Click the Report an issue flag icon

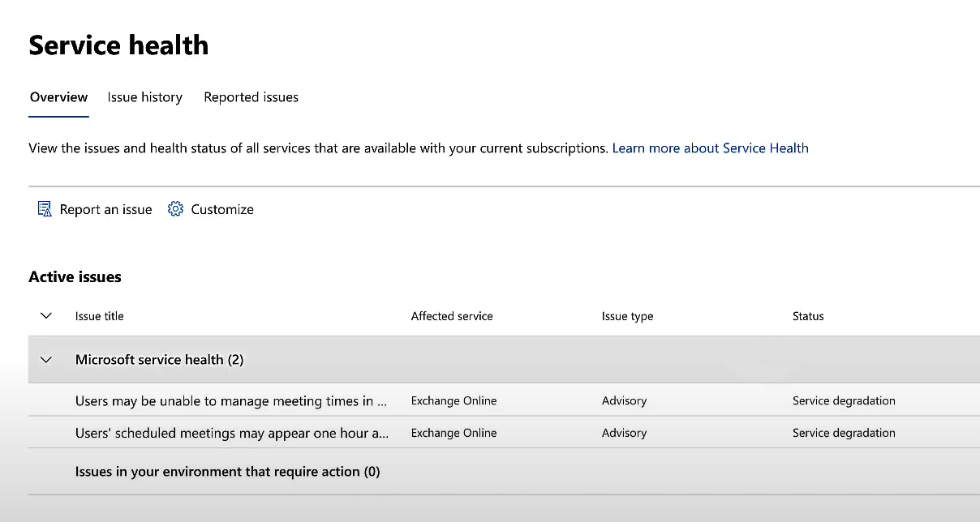(x=44, y=208)
